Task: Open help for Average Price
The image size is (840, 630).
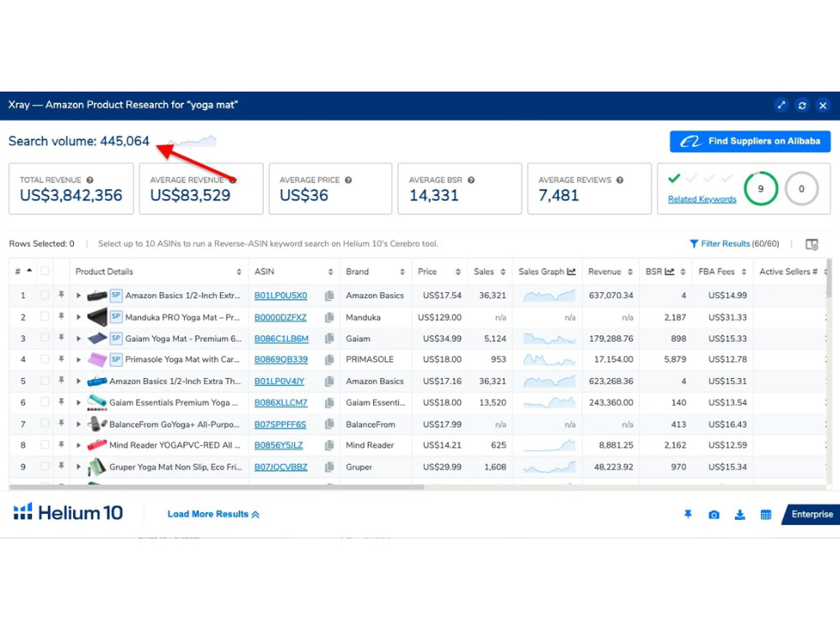Action: [349, 180]
